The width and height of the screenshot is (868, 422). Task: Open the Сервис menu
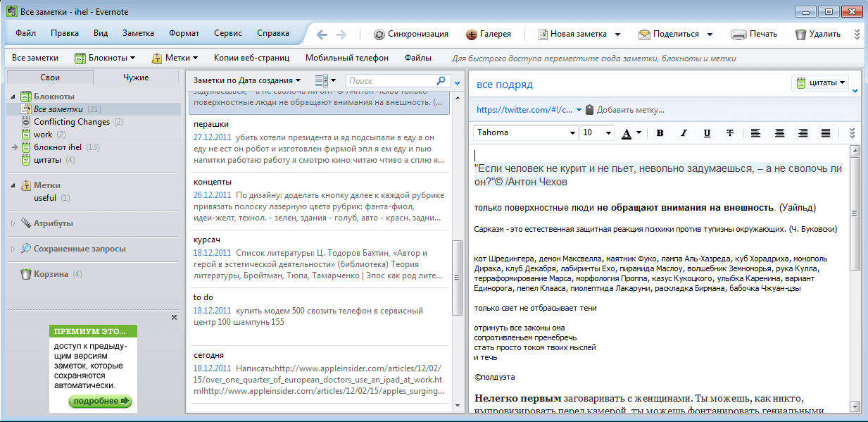(x=228, y=33)
